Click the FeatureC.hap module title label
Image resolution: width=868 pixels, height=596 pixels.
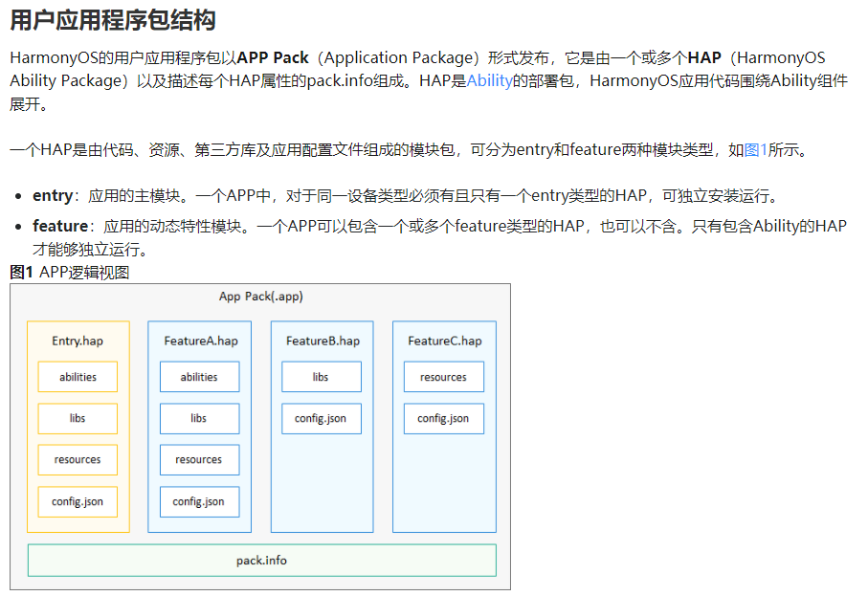click(444, 341)
